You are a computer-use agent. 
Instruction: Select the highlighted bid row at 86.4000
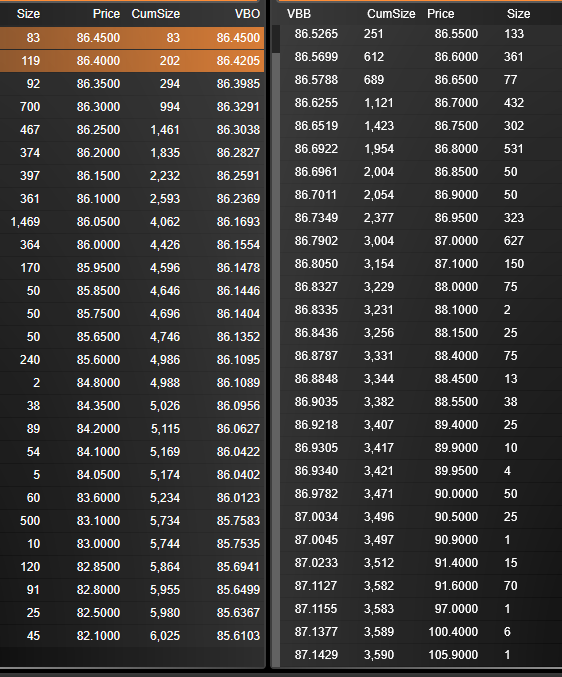(x=132, y=60)
